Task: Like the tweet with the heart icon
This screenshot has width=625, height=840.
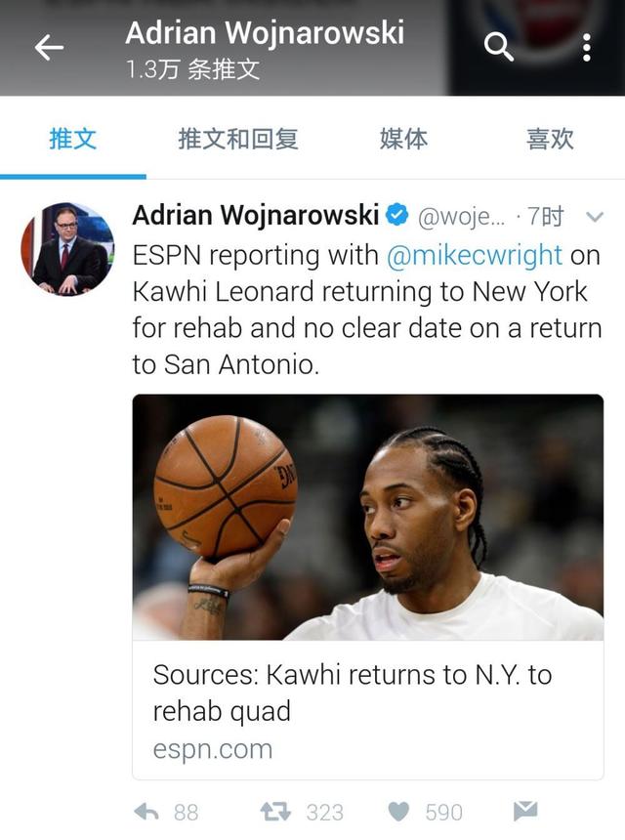Action: click(398, 812)
